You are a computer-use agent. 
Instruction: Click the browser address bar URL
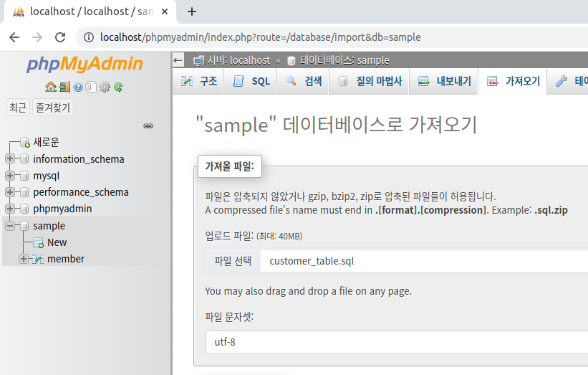tap(260, 37)
